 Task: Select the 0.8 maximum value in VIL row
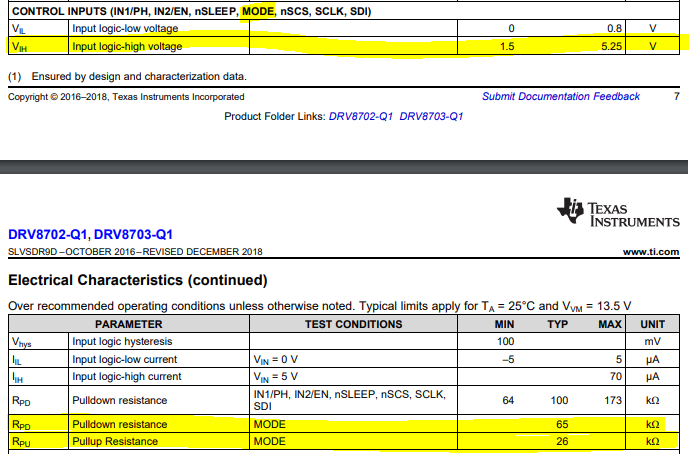pyautogui.click(x=614, y=29)
